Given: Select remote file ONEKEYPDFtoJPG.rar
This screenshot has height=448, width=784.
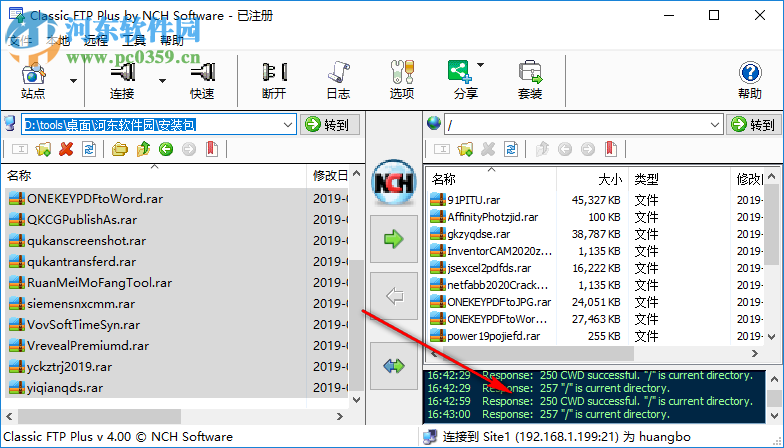Looking at the screenshot, I should 491,302.
